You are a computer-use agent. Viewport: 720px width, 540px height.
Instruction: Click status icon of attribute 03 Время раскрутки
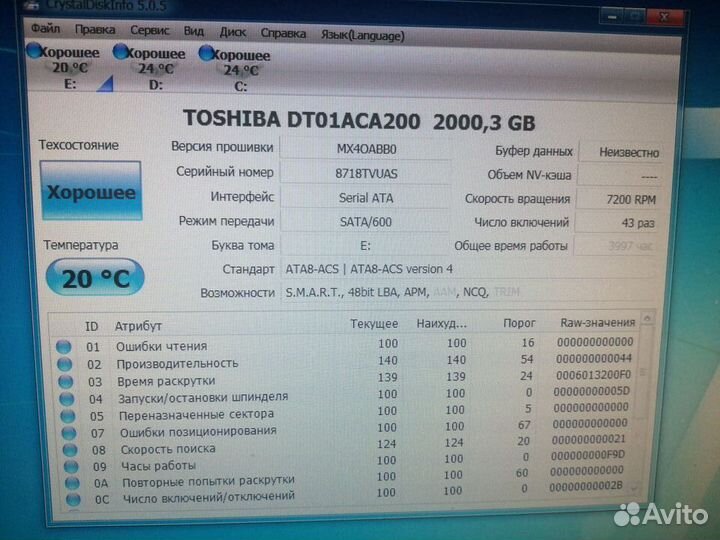pos(66,382)
